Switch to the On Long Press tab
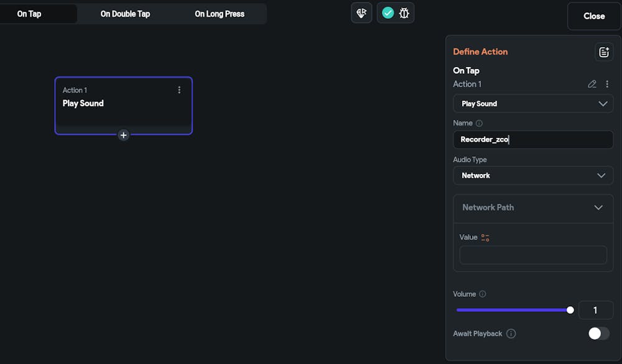The width and height of the screenshot is (622, 364). tap(220, 14)
